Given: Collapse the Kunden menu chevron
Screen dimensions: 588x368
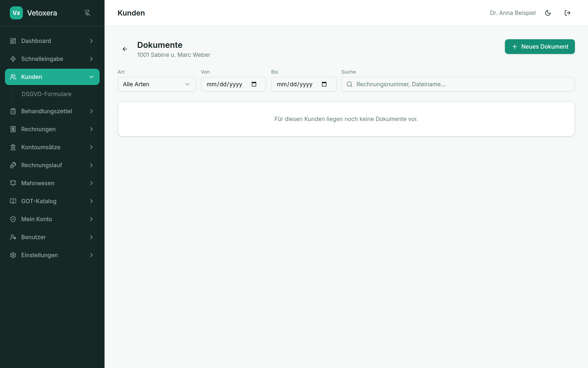Looking at the screenshot, I should 91,77.
